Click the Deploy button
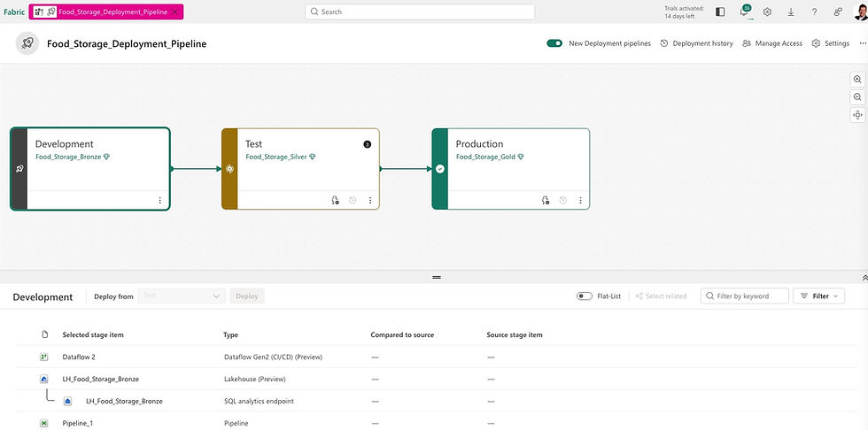The width and height of the screenshot is (868, 430). coord(247,296)
